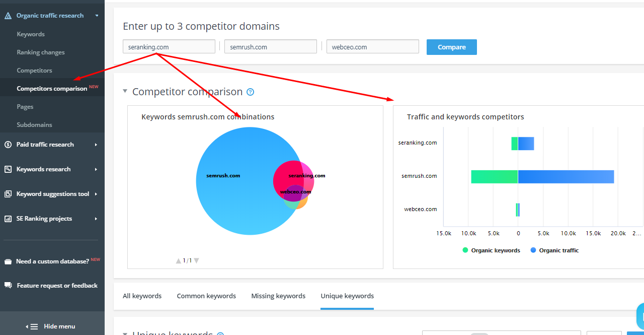Switch to the Unique keywords tab
Viewport: 644px width, 335px height.
click(347, 296)
